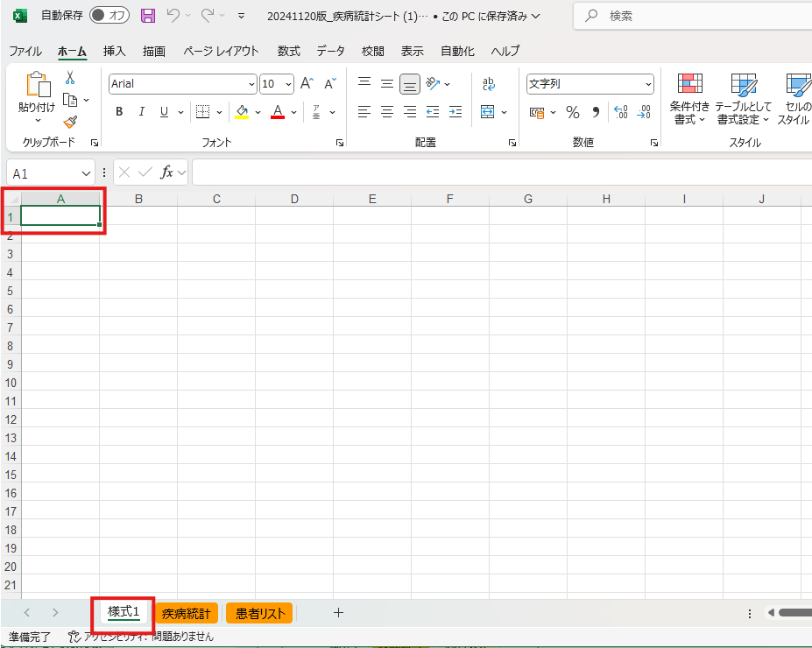Click the Align right icon
The height and width of the screenshot is (648, 812).
(x=410, y=112)
